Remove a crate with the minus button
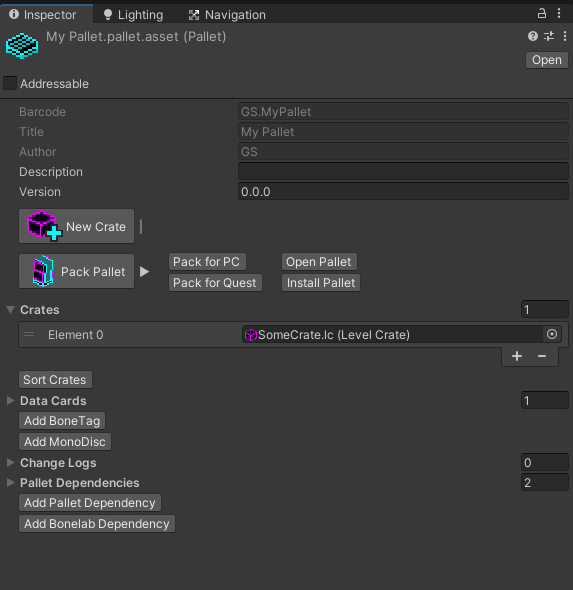This screenshot has height=590, width=573. click(542, 356)
